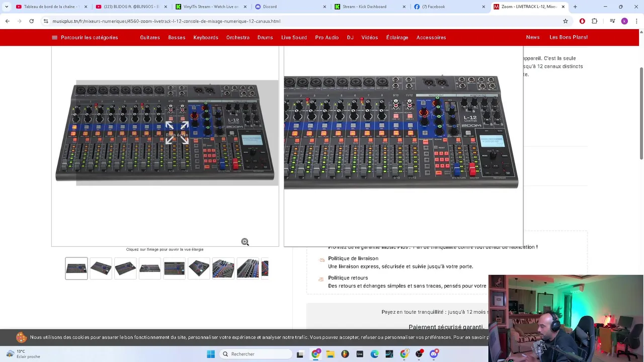Close the Discord browser tab
Image resolution: width=644 pixels, height=362 pixels.
tap(325, 7)
